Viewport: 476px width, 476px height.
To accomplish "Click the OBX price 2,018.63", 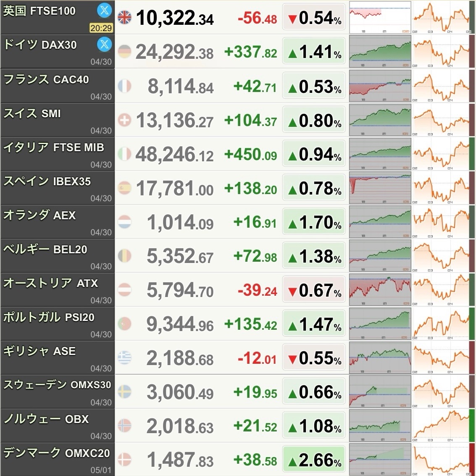I will tap(180, 426).
